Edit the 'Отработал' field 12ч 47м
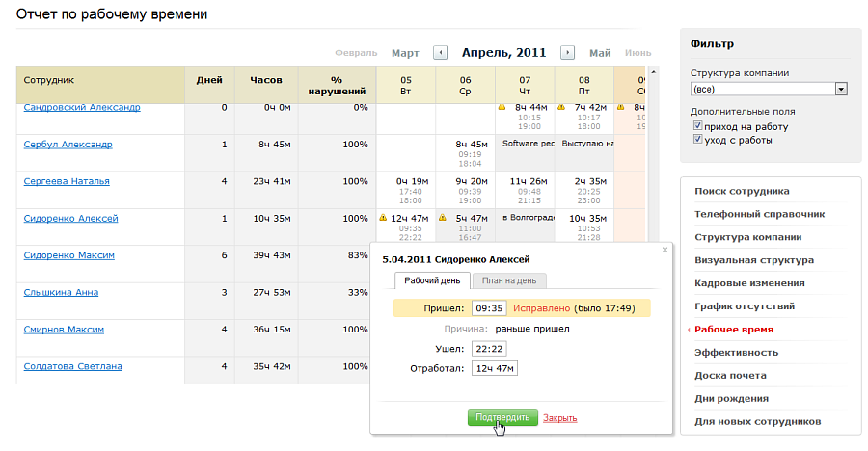 (495, 368)
